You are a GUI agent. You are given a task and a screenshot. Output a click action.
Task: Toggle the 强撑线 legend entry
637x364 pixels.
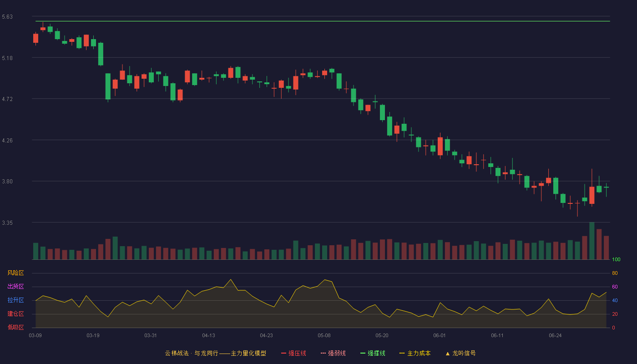373,353
